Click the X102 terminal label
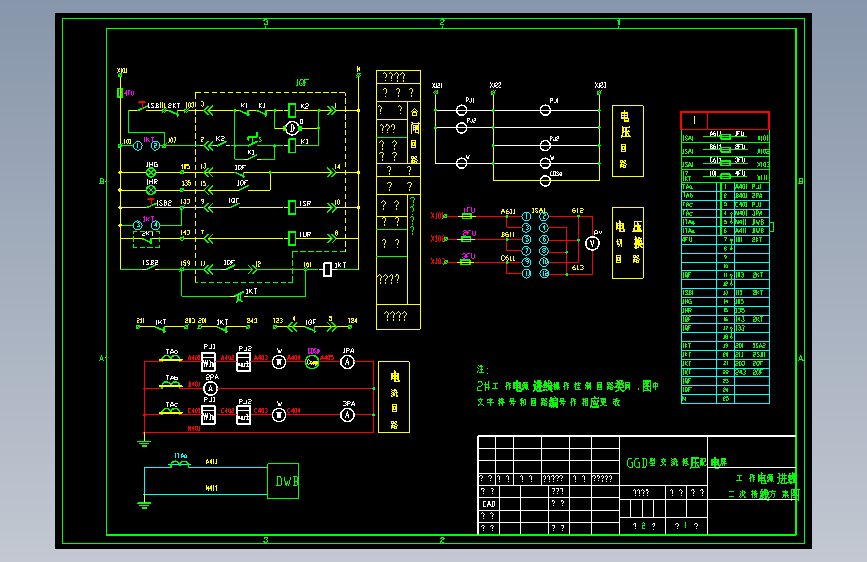This screenshot has width=867, height=562. (x=438, y=239)
